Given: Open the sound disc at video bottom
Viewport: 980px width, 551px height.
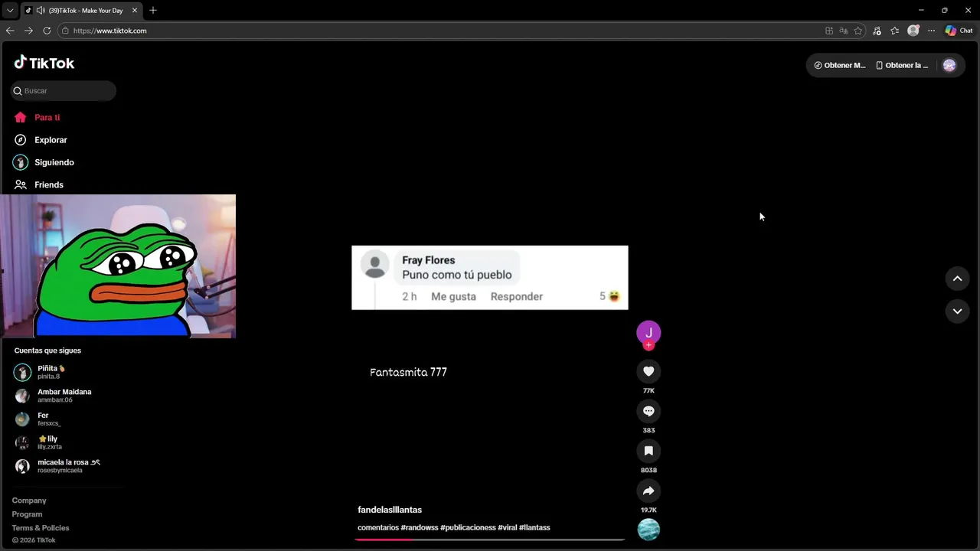Looking at the screenshot, I should tap(648, 530).
